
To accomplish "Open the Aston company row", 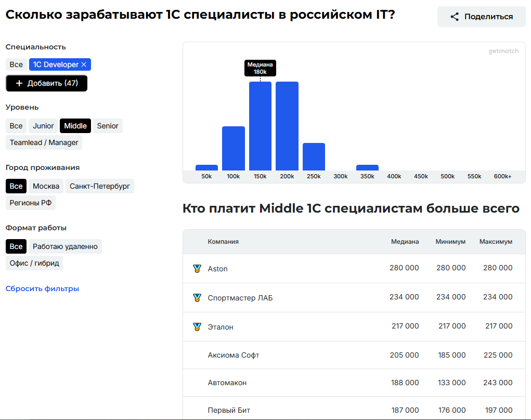I will click(x=354, y=268).
